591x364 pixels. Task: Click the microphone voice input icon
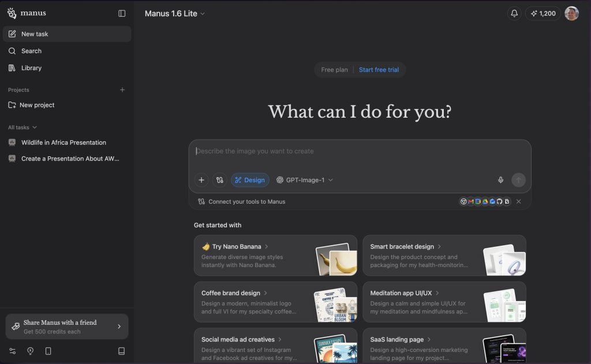point(500,180)
